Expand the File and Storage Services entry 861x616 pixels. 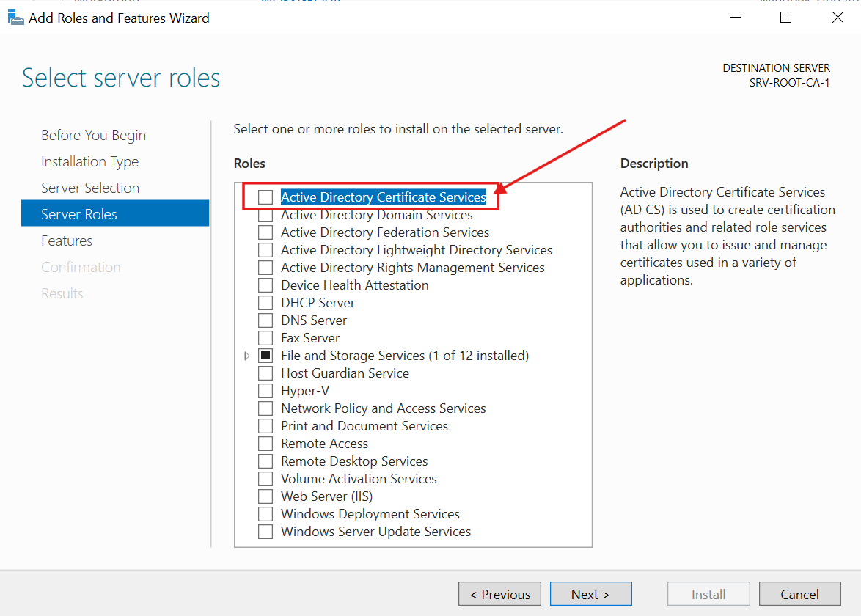tap(247, 355)
